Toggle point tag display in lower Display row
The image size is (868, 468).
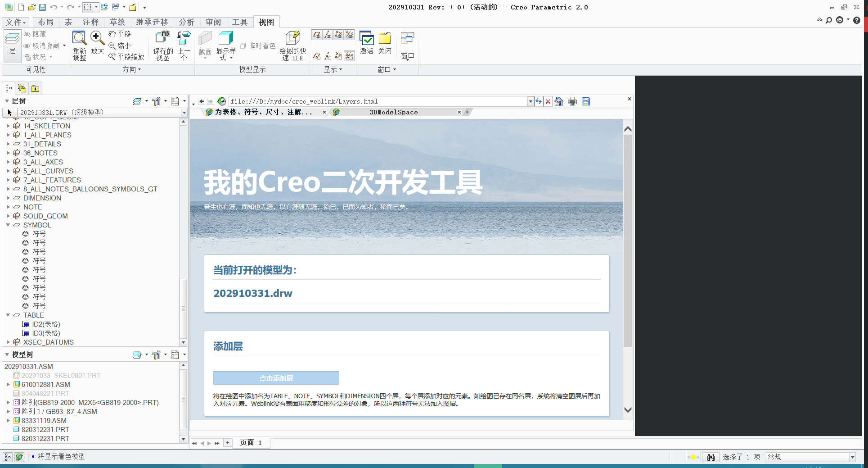point(338,56)
